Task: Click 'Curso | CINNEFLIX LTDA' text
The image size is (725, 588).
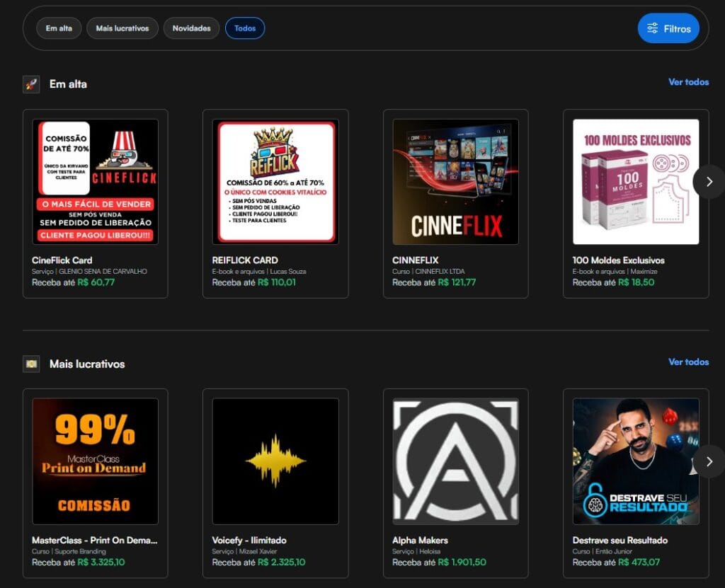Action: [x=428, y=271]
